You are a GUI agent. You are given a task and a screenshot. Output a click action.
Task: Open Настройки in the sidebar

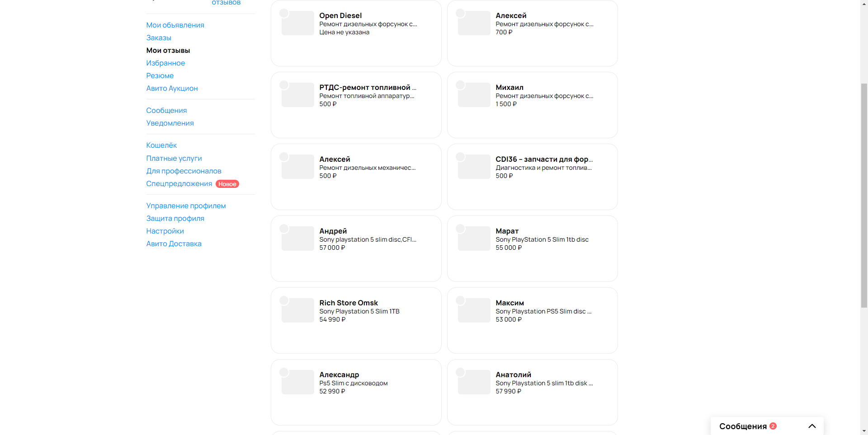165,231
